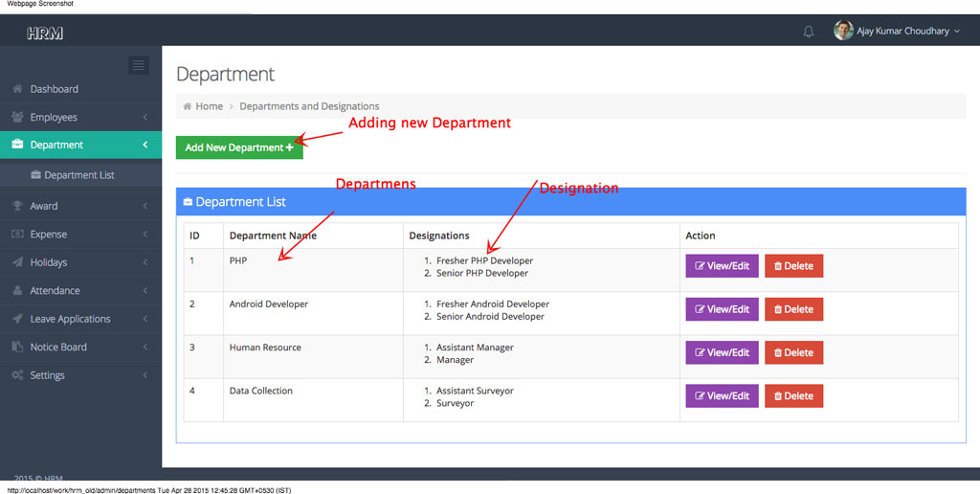Delete the Data Collection department

pyautogui.click(x=793, y=396)
